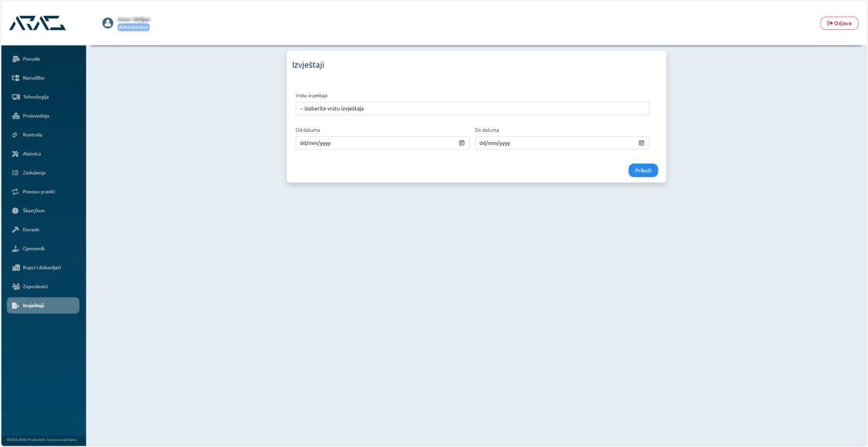Screen dimensions: 868x447
Task: Click the user avatar icon in header
Action: (x=107, y=23)
